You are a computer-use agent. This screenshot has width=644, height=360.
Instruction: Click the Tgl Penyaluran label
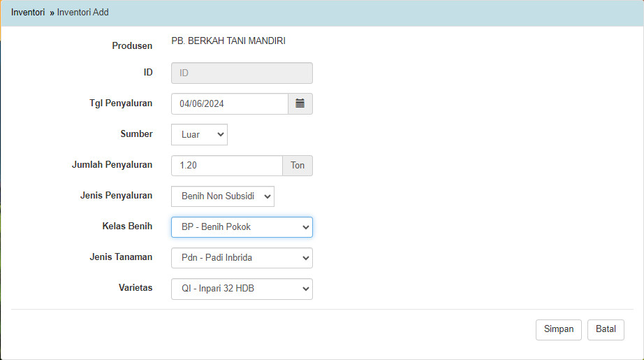pos(121,103)
